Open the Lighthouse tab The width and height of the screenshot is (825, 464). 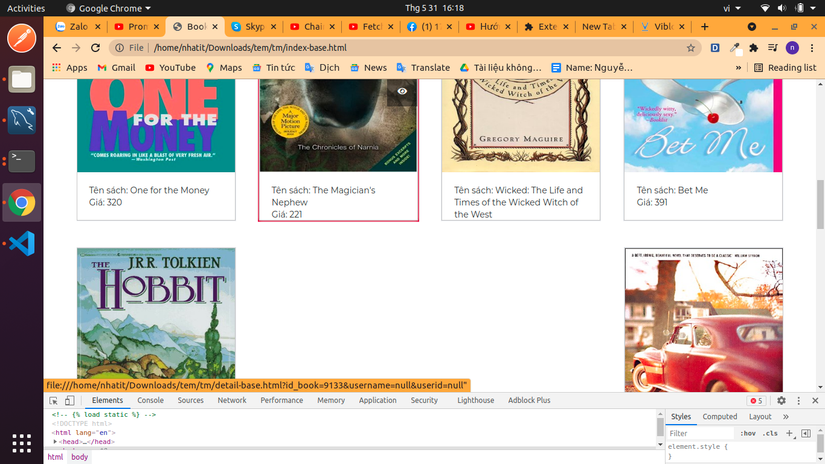(476, 400)
